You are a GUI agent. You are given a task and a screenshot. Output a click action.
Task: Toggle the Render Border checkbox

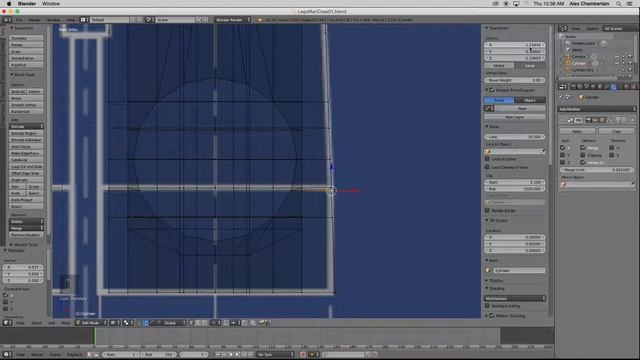[x=487, y=210]
